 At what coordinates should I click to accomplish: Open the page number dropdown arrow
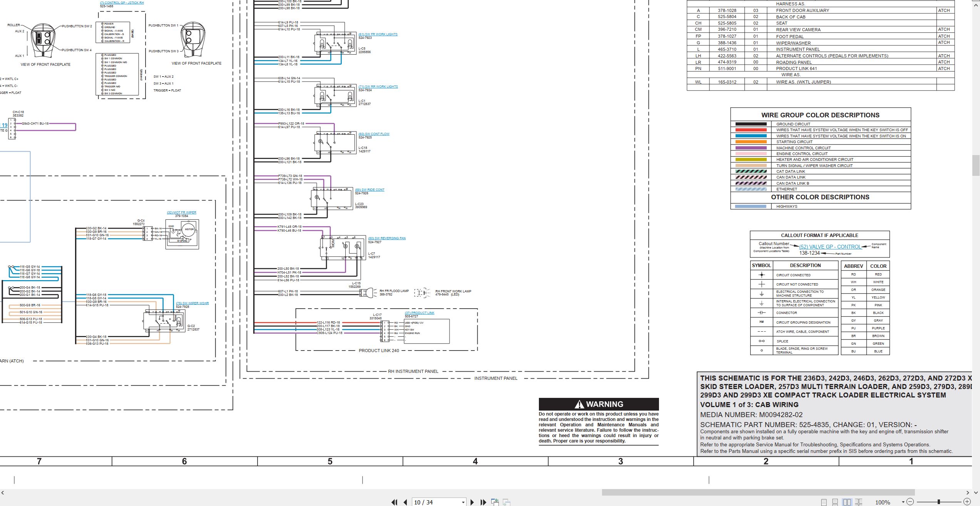463,503
